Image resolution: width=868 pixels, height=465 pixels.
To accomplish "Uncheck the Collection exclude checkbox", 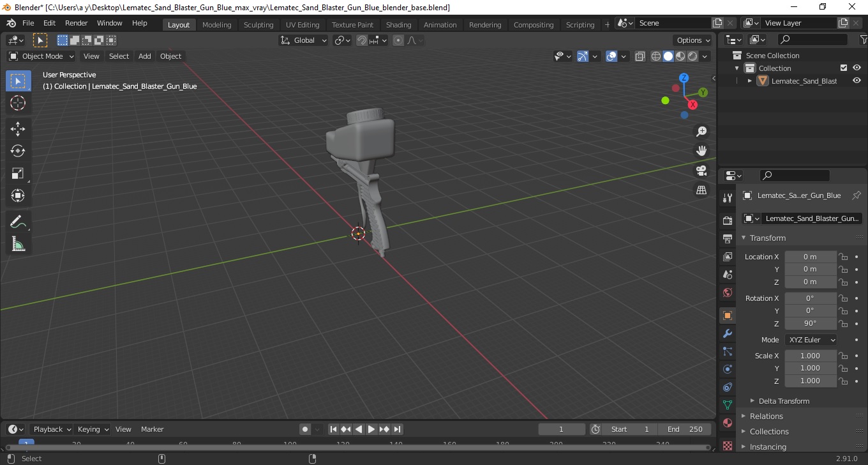I will click(844, 68).
